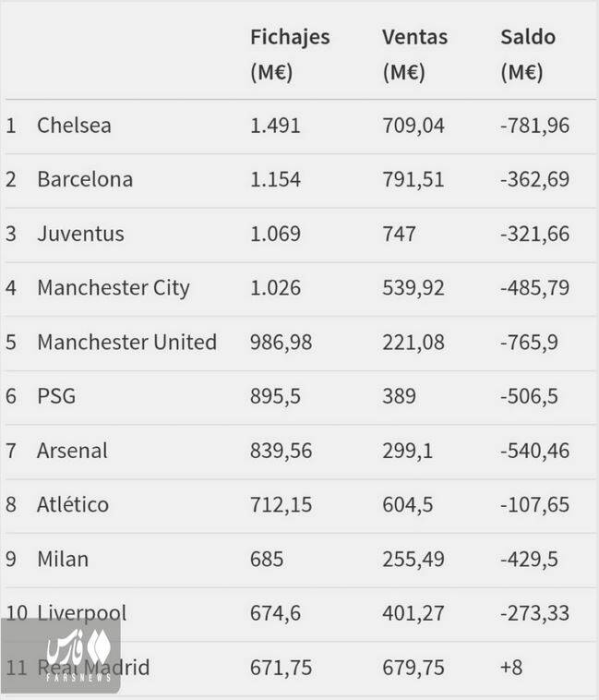
Task: Click the Juventus team name
Action: click(80, 234)
